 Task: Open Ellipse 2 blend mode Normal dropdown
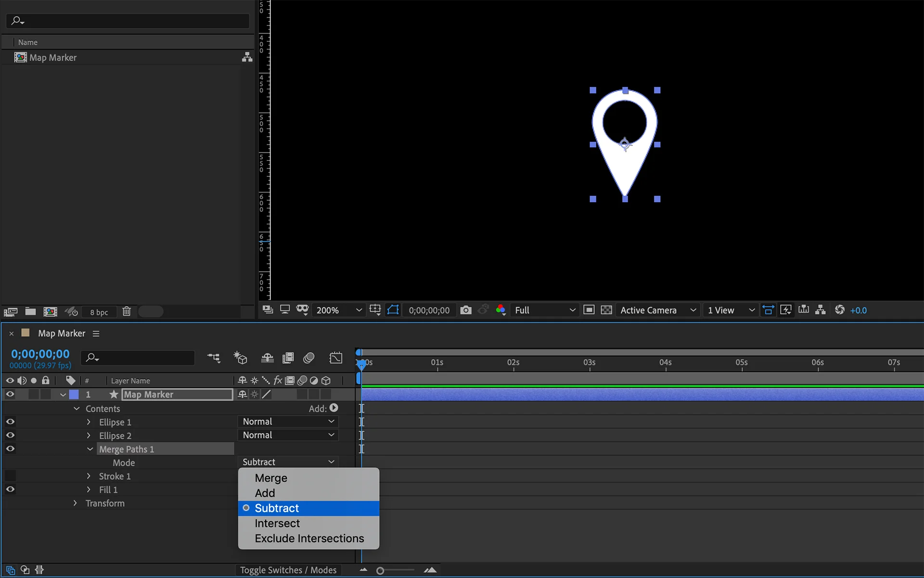288,435
